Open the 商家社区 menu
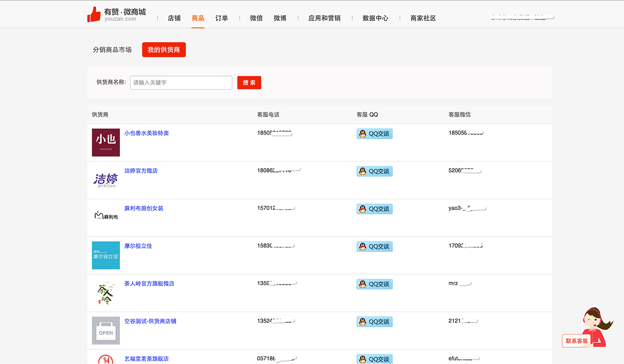This screenshot has height=364, width=624. pyautogui.click(x=423, y=18)
